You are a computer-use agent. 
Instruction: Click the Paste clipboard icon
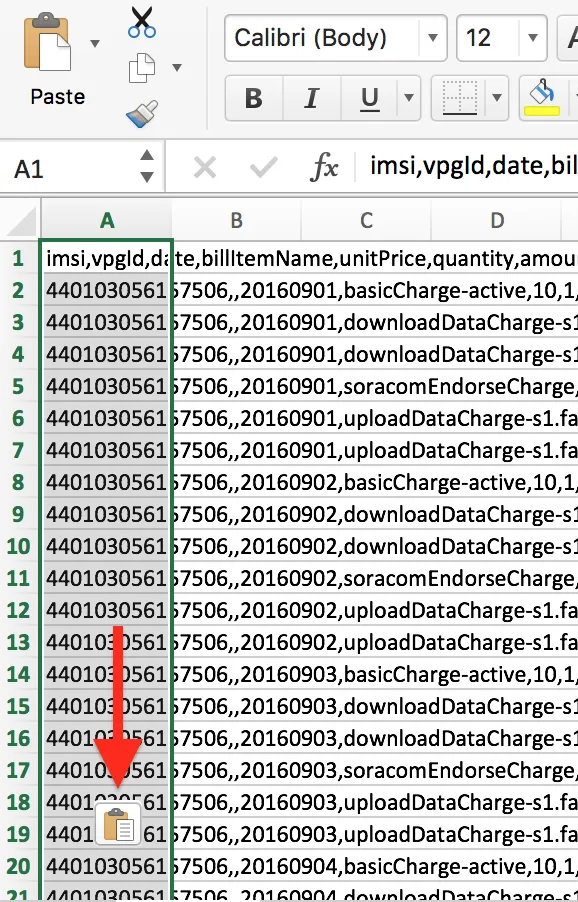(47, 42)
